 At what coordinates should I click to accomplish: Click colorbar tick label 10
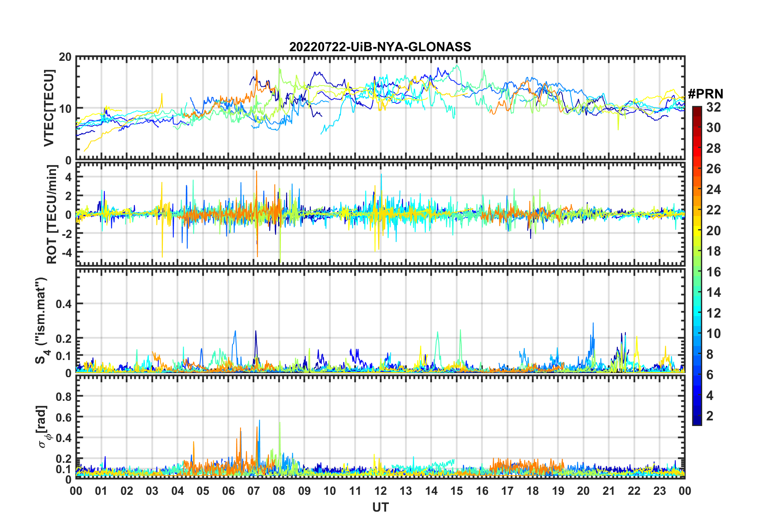[713, 334]
